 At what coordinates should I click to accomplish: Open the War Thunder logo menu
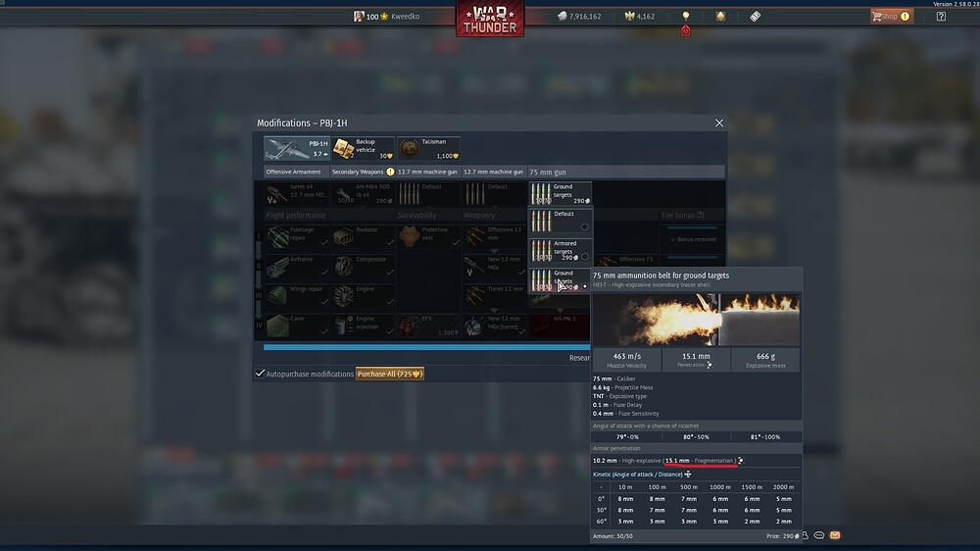coord(490,19)
